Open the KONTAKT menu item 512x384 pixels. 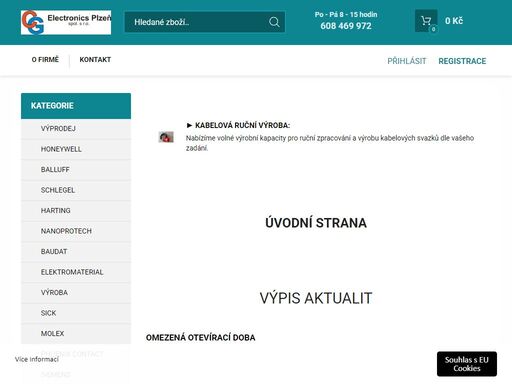95,60
